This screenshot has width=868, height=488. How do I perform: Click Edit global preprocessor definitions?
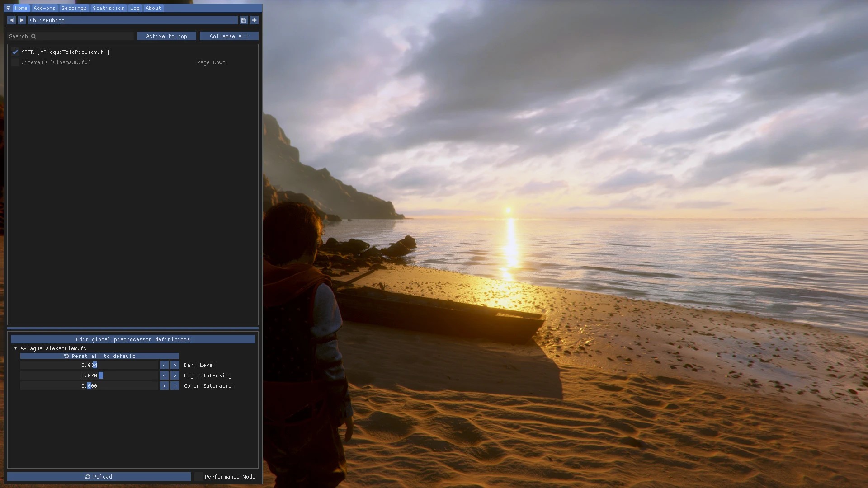point(133,339)
